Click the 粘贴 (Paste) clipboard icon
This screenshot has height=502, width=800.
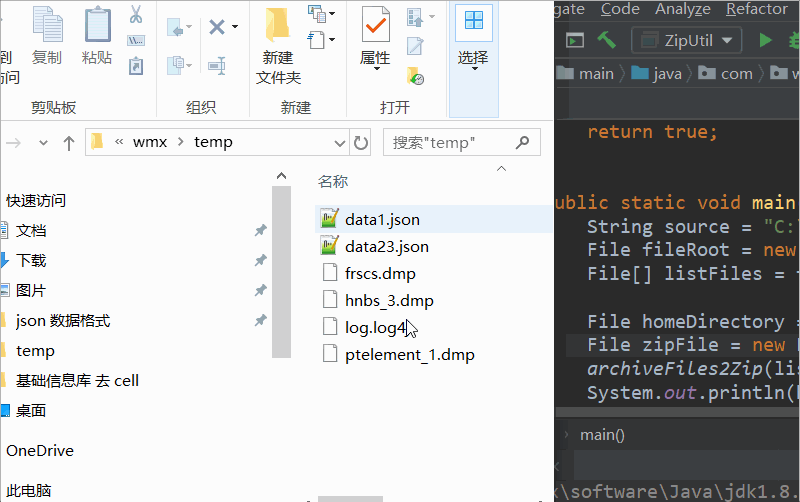coord(97,24)
